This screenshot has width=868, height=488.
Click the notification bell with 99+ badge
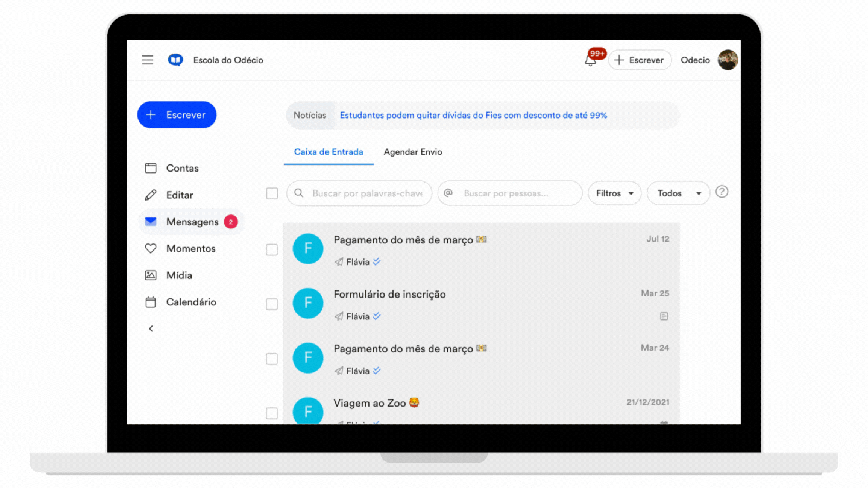click(x=591, y=60)
